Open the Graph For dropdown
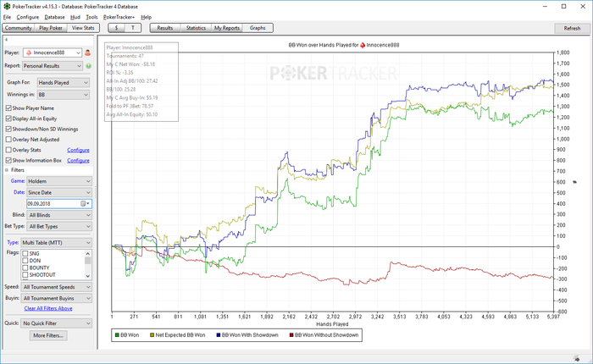Viewport: 593px width, 364px height. [64, 82]
